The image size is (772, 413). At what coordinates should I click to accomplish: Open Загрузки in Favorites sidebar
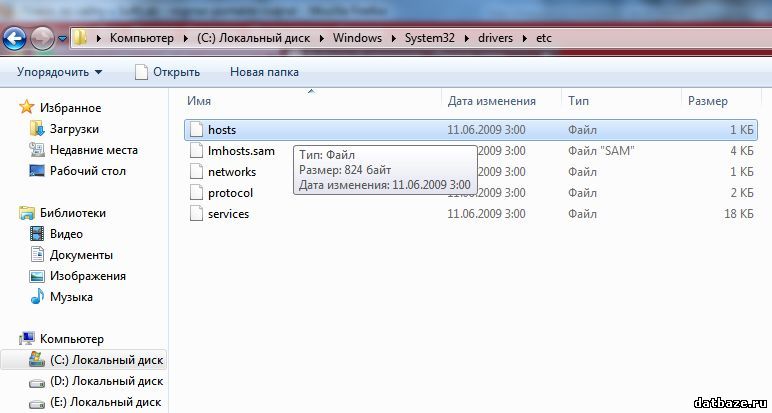point(74,129)
